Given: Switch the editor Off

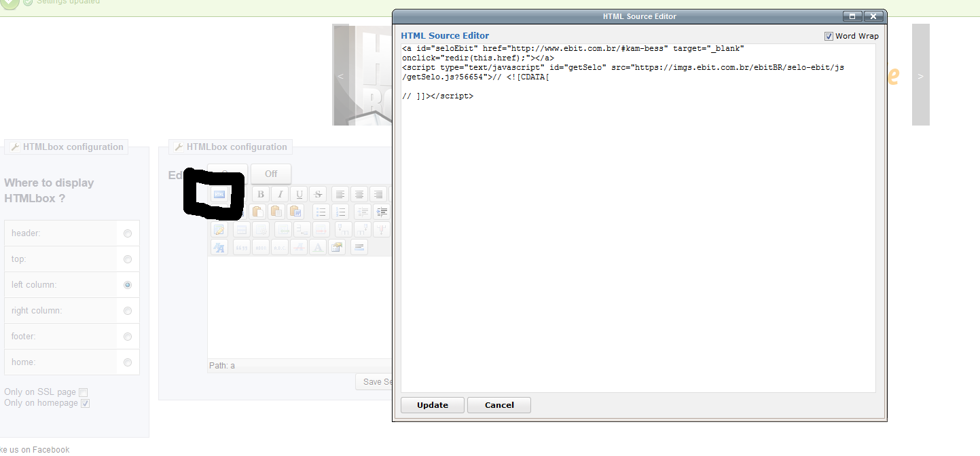Looking at the screenshot, I should click(271, 174).
